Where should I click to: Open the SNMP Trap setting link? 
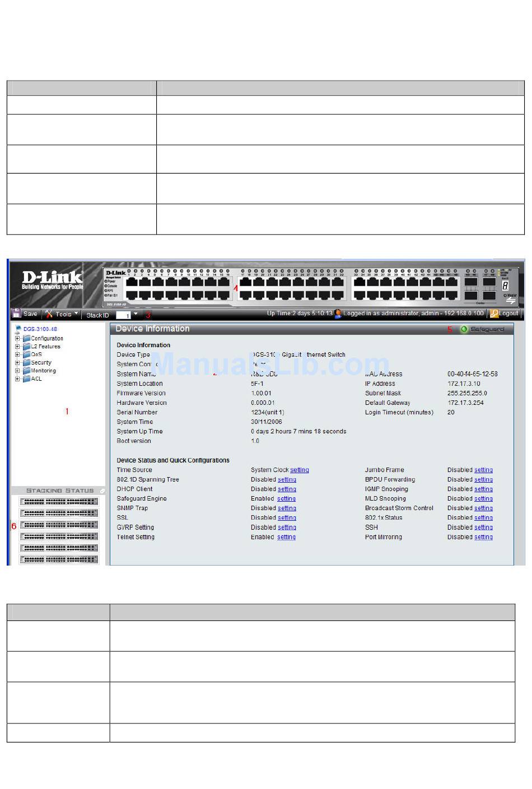tap(287, 508)
